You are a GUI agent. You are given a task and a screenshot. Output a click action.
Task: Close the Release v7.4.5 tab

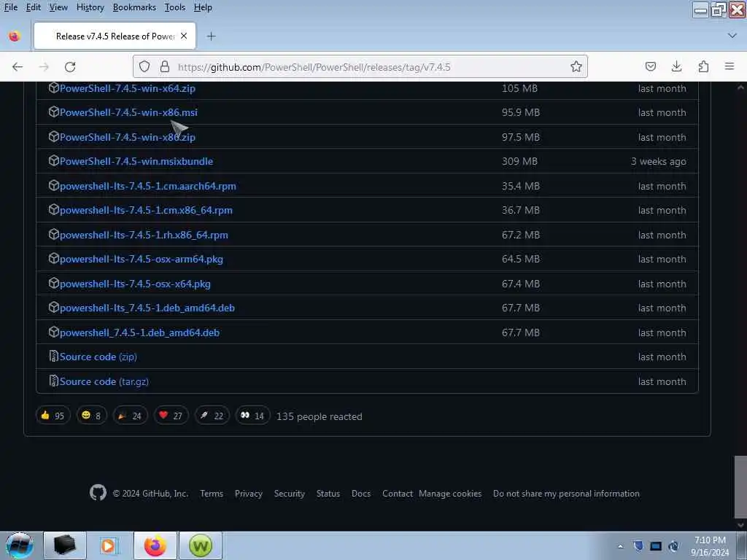[x=184, y=36]
